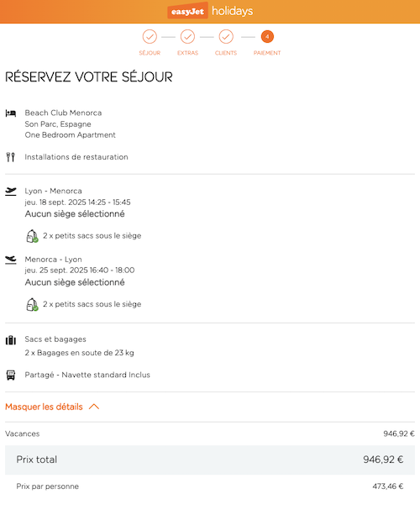Screen dimensions: 420x515
Task: Return to the Clients step checkmark
Action: point(226,37)
